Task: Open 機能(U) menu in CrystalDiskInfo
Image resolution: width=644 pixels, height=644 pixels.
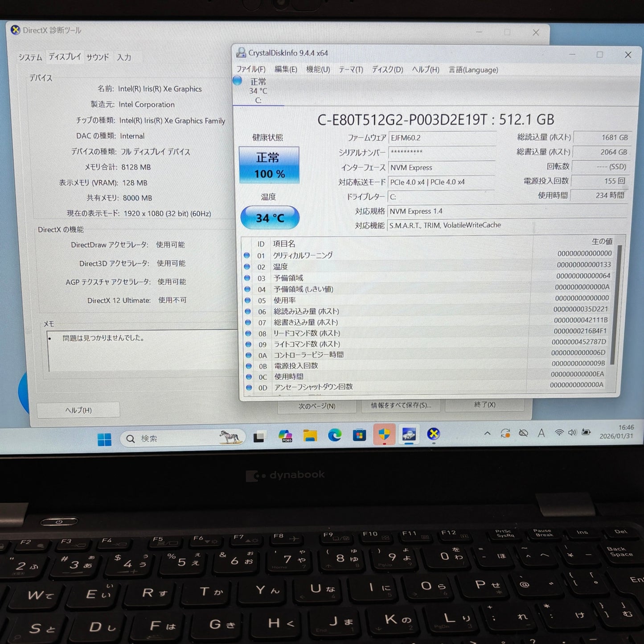Action: [x=318, y=69]
